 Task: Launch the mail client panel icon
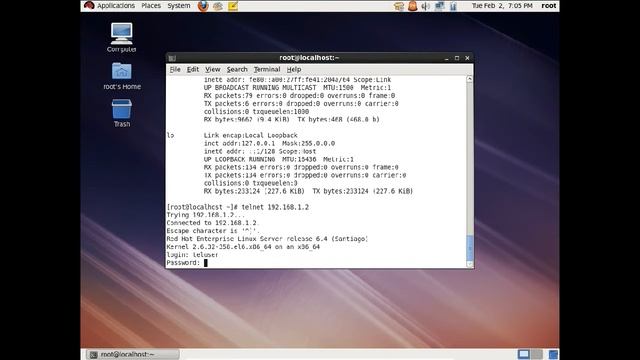218,6
